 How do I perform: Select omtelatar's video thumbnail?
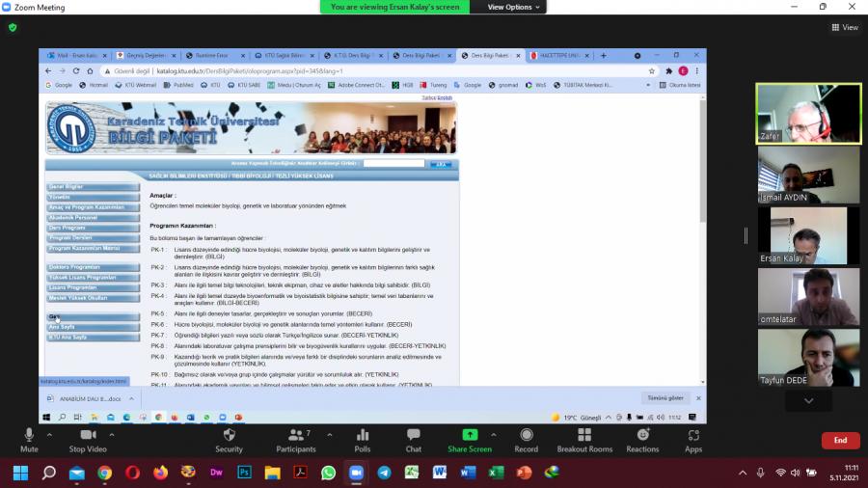coord(808,297)
